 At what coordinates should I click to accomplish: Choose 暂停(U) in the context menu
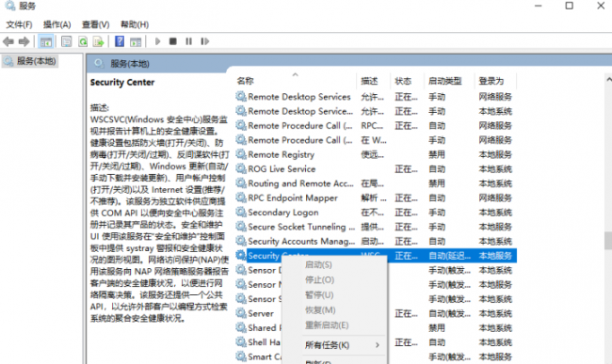point(319,295)
